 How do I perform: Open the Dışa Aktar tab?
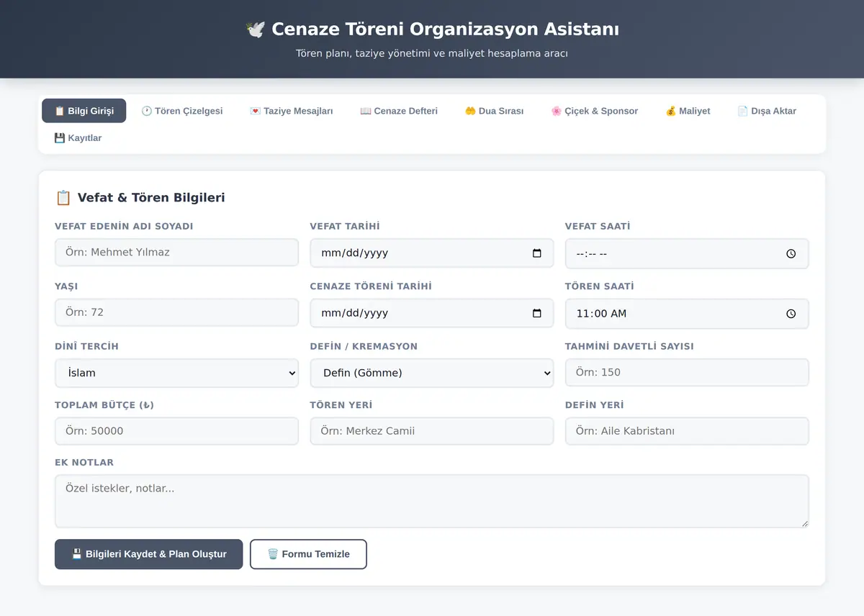click(x=767, y=111)
